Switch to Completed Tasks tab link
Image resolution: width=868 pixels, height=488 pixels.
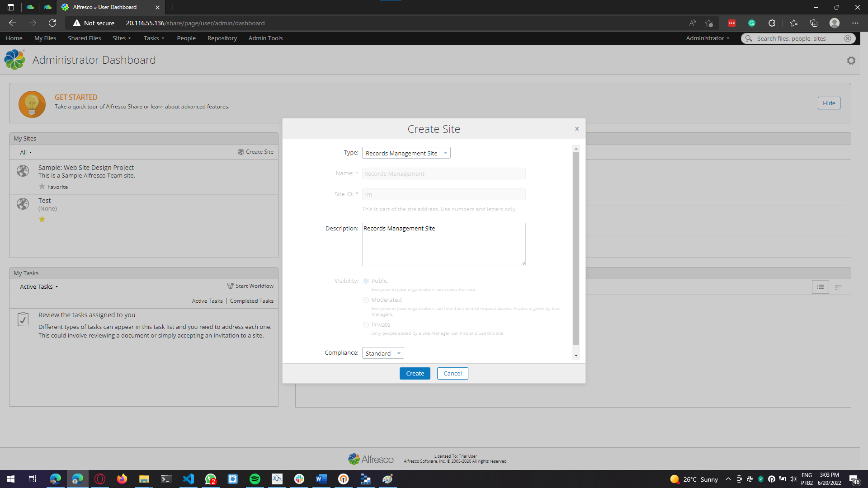(x=252, y=301)
